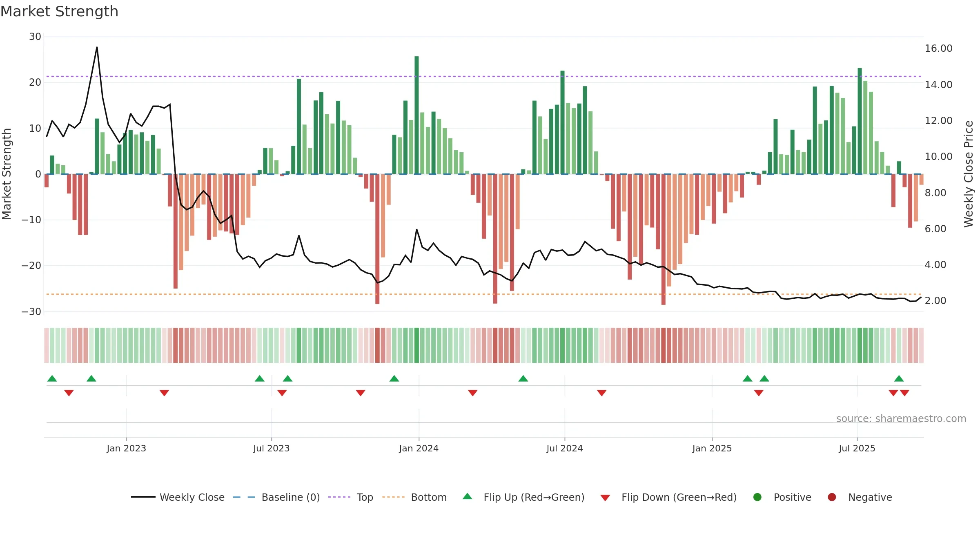This screenshot has width=980, height=551.
Task: Select the flip-down marker between Jul 2024 and Jan 2025
Action: [601, 393]
